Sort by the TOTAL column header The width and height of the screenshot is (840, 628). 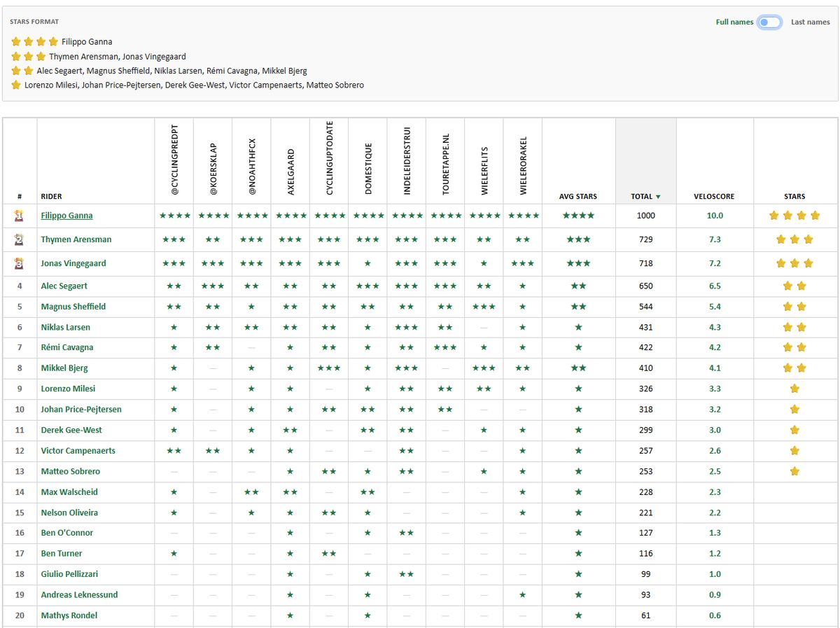click(645, 197)
